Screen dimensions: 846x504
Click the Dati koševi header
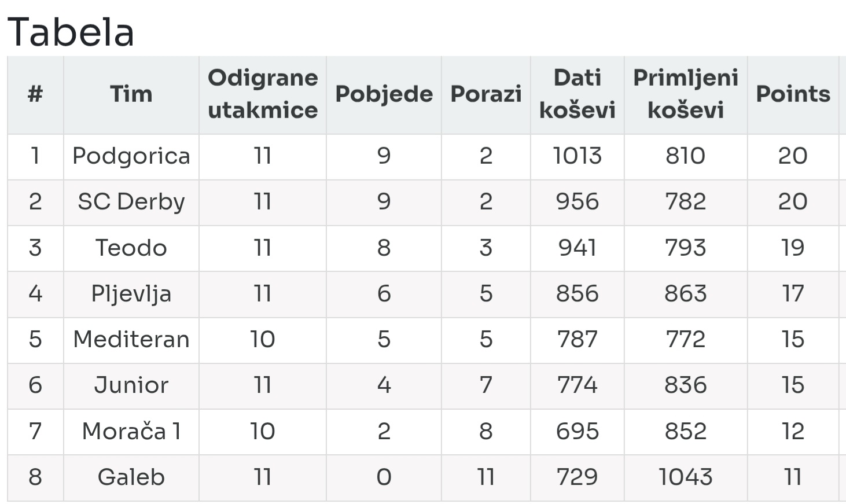click(578, 94)
